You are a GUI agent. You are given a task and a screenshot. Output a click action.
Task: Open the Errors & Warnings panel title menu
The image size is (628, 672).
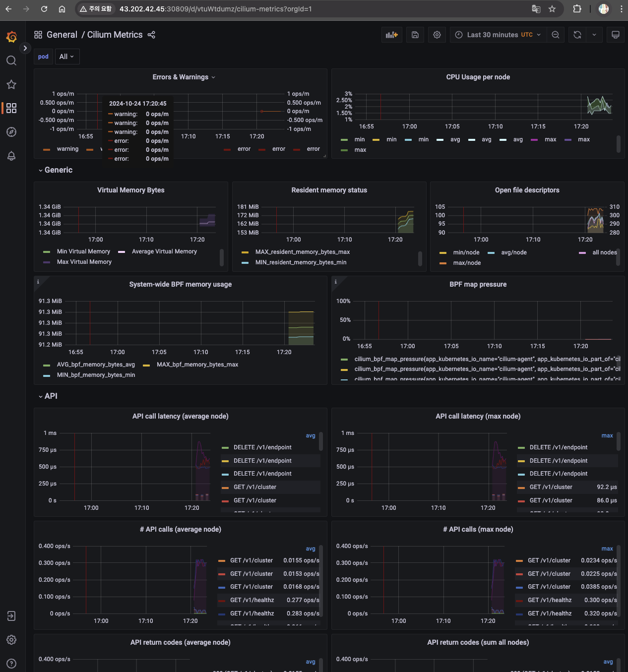click(184, 77)
